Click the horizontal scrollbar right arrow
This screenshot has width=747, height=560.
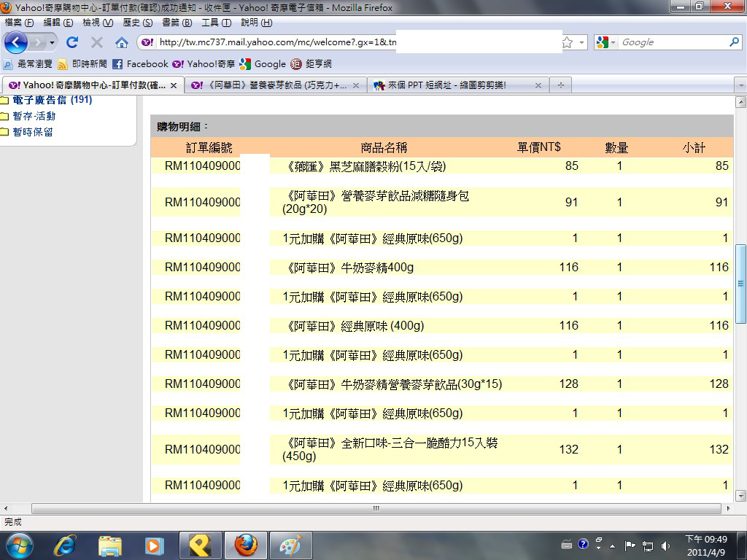click(728, 508)
